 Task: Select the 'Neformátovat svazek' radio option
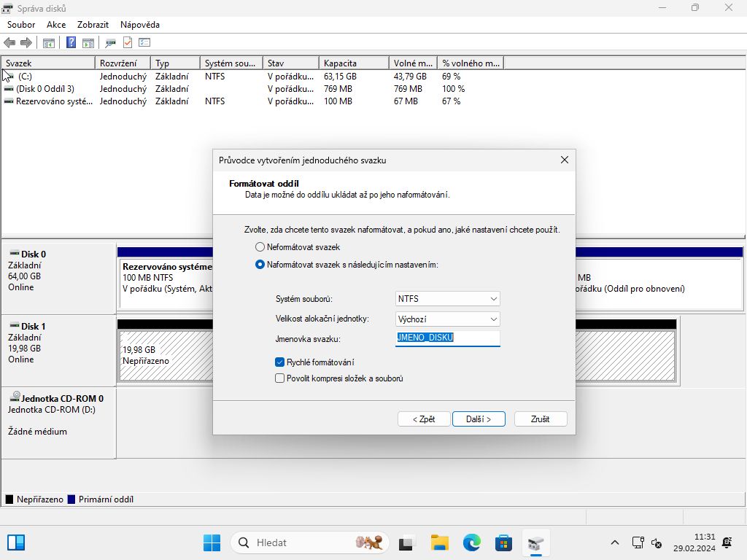click(x=260, y=247)
